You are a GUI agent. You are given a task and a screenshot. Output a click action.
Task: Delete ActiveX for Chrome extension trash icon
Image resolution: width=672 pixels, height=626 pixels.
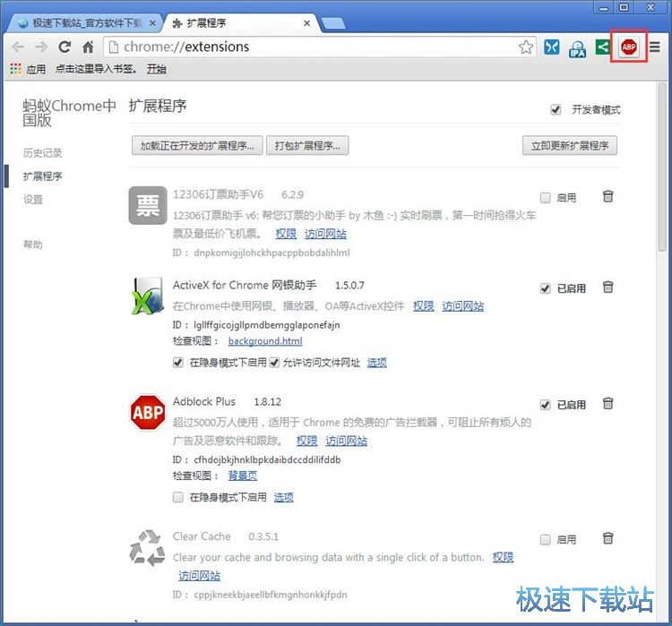point(607,287)
